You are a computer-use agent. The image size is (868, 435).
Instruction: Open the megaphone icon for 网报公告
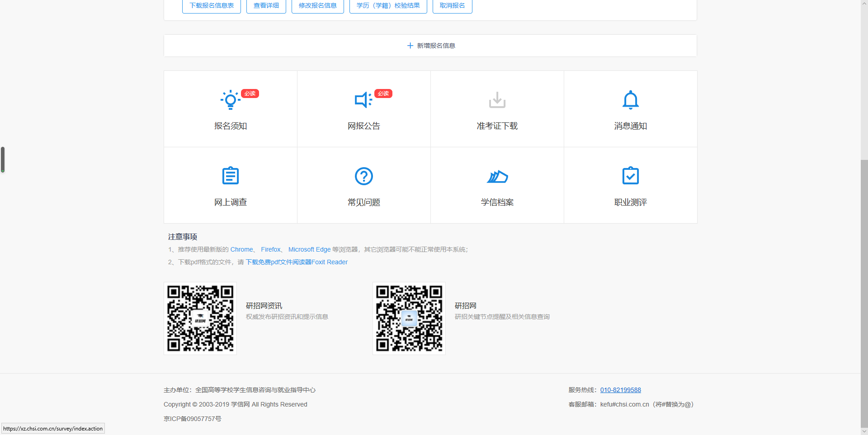pos(363,100)
